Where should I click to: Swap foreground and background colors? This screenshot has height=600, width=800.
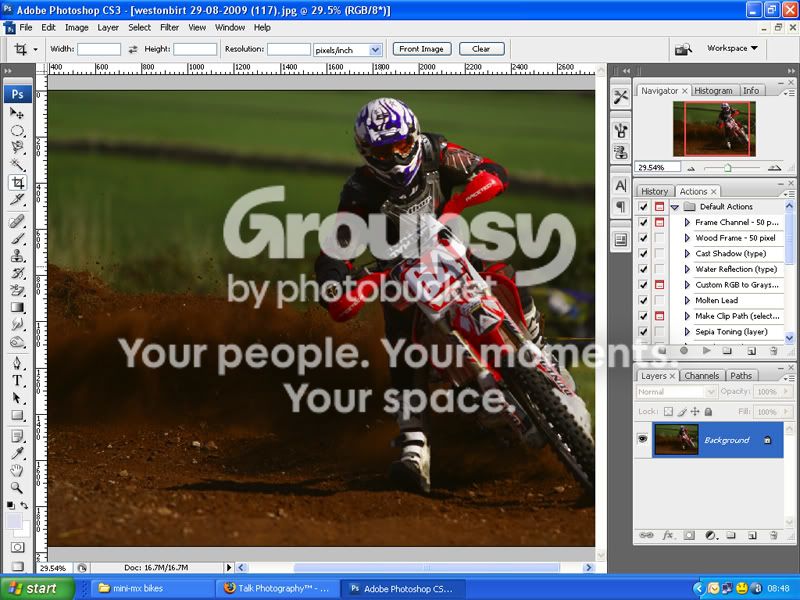point(24,505)
